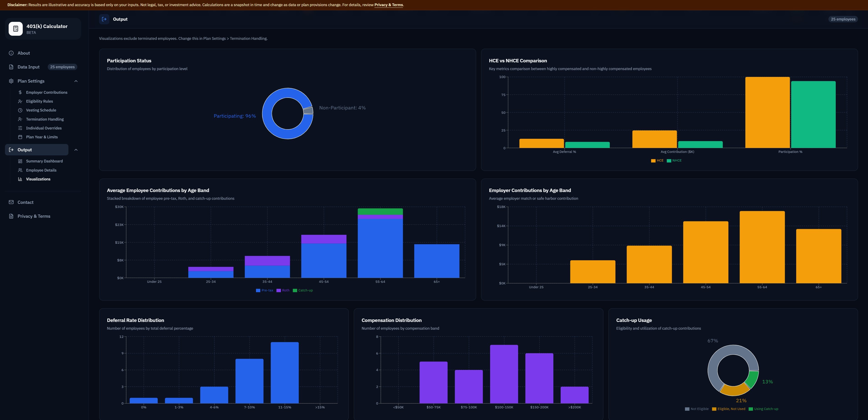This screenshot has width=868, height=420.
Task: Open Individual Overrides settings
Action: pos(43,128)
